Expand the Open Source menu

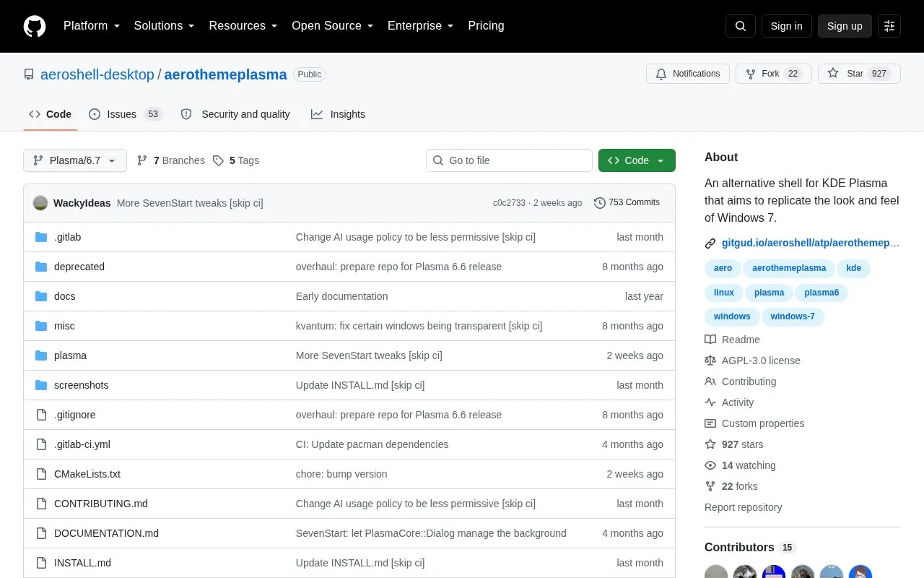[332, 26]
